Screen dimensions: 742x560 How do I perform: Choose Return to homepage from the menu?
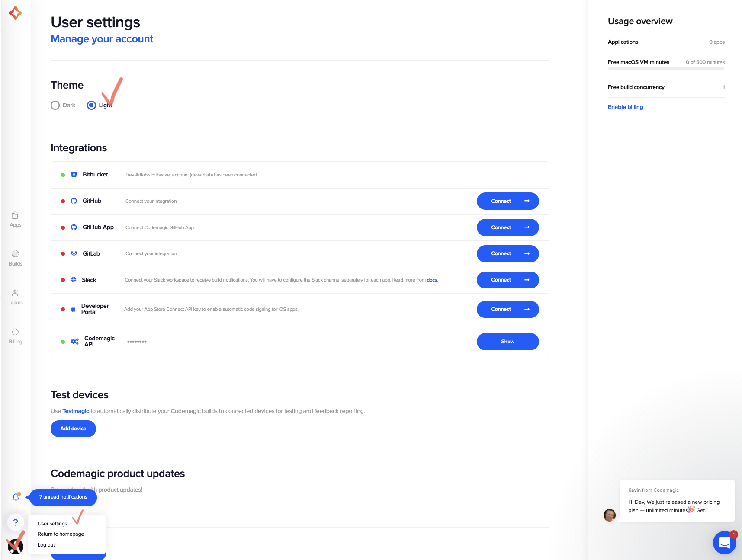pyautogui.click(x=61, y=534)
